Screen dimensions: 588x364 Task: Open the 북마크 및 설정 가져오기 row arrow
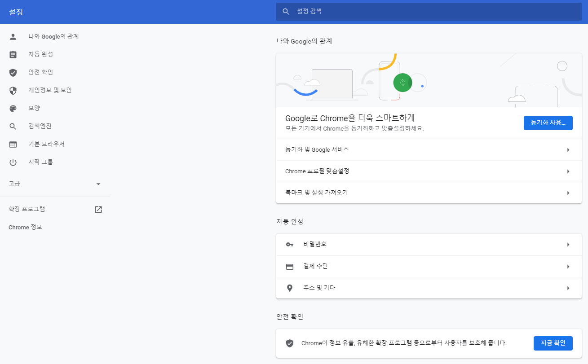568,193
